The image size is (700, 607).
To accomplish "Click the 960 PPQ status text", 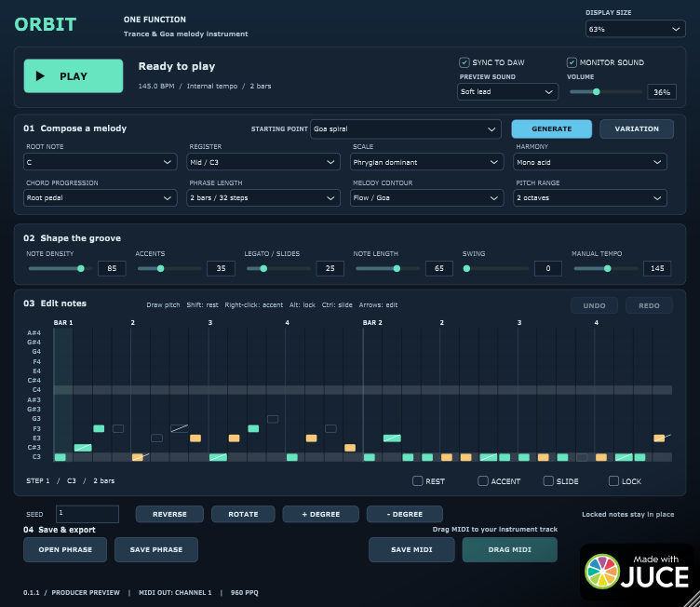I will (244, 593).
